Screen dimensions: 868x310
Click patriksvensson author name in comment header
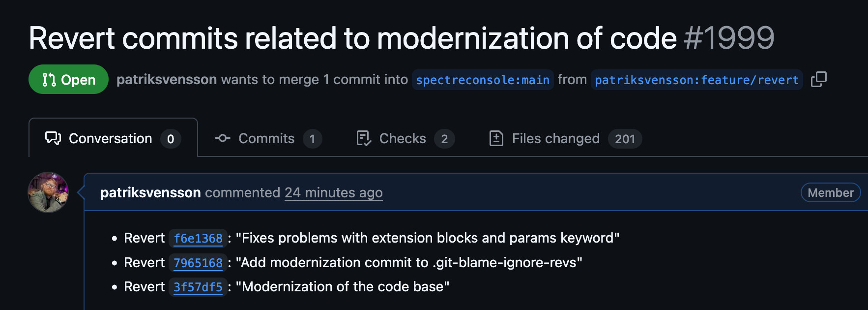click(150, 192)
